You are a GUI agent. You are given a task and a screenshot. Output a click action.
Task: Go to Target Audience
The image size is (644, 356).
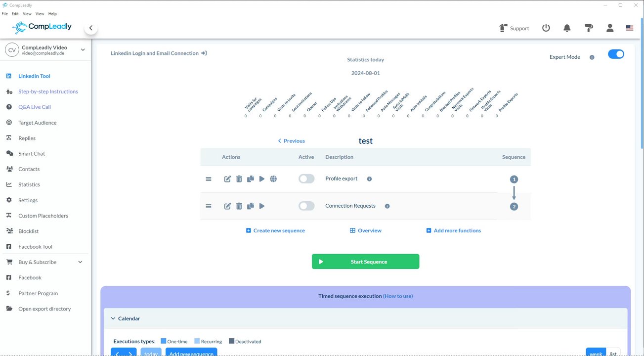37,123
